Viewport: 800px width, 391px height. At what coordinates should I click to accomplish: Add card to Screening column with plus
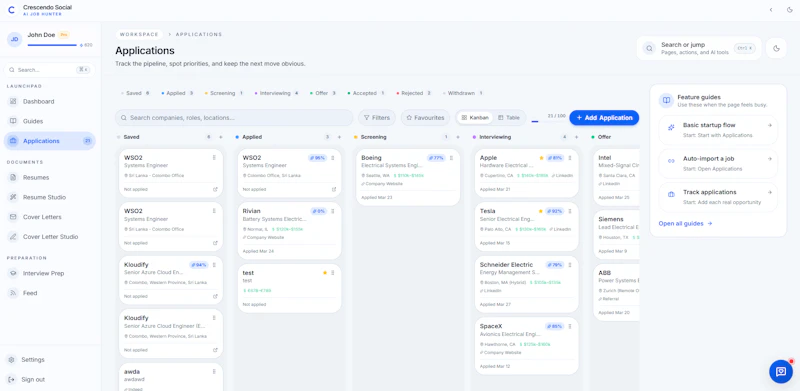pos(458,137)
